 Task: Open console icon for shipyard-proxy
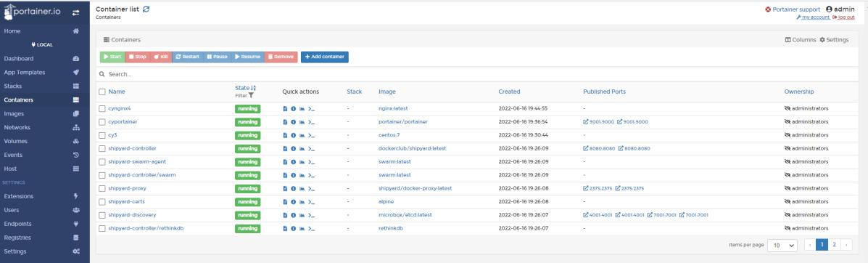coord(311,189)
